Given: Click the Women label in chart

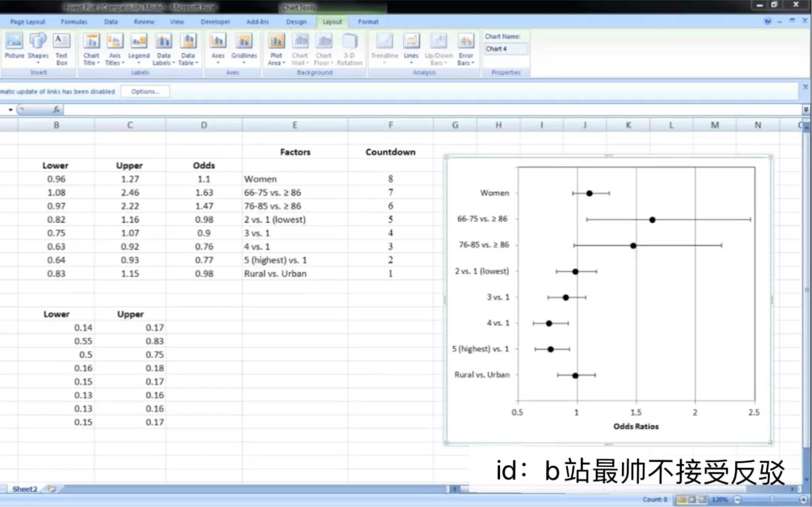Looking at the screenshot, I should coord(494,193).
